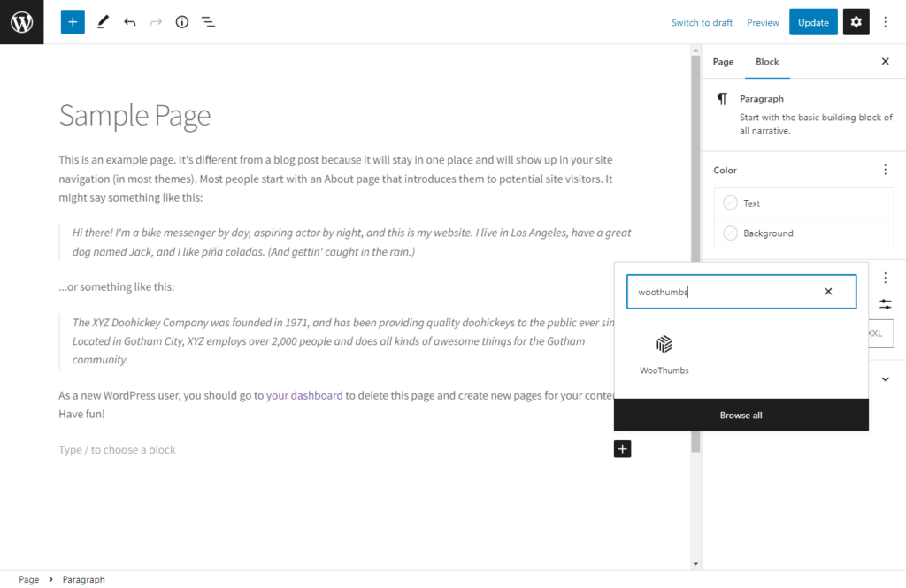Screen dimensions: 906x588
Task: Select the Block tab in the sidebar
Action: (x=766, y=62)
